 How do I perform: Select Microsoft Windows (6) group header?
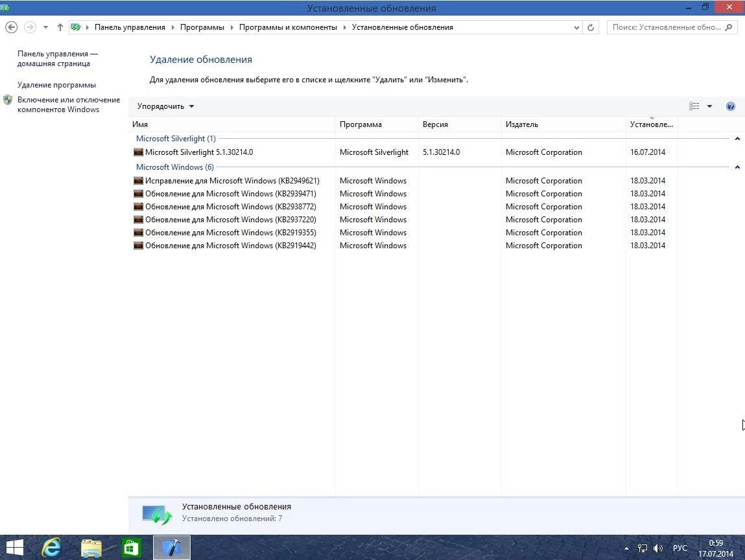175,167
